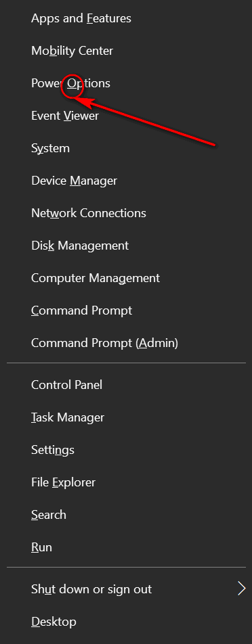Open Apps and Features
The width and height of the screenshot is (252, 644).
pyautogui.click(x=126, y=18)
